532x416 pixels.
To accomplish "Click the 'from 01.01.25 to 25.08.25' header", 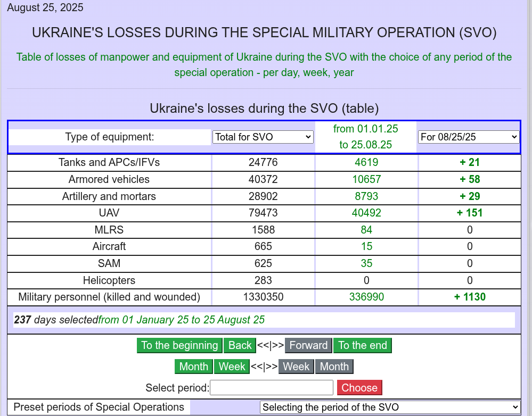I will click(x=366, y=137).
